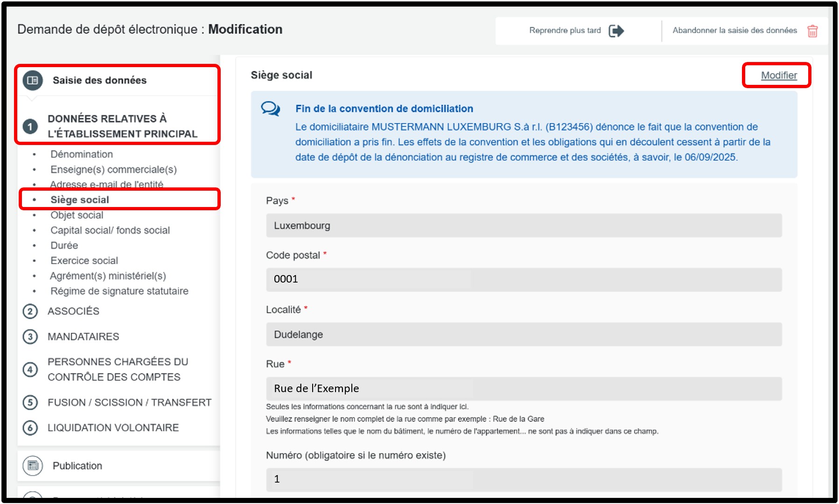Select step 2 circle icon for Associés
This screenshot has width=839, height=504.
[30, 311]
